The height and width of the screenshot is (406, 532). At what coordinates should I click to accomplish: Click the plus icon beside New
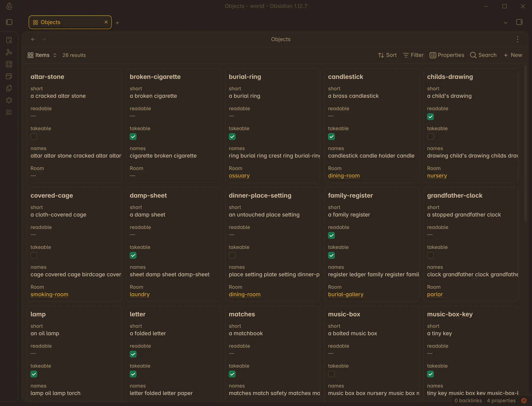(x=506, y=55)
